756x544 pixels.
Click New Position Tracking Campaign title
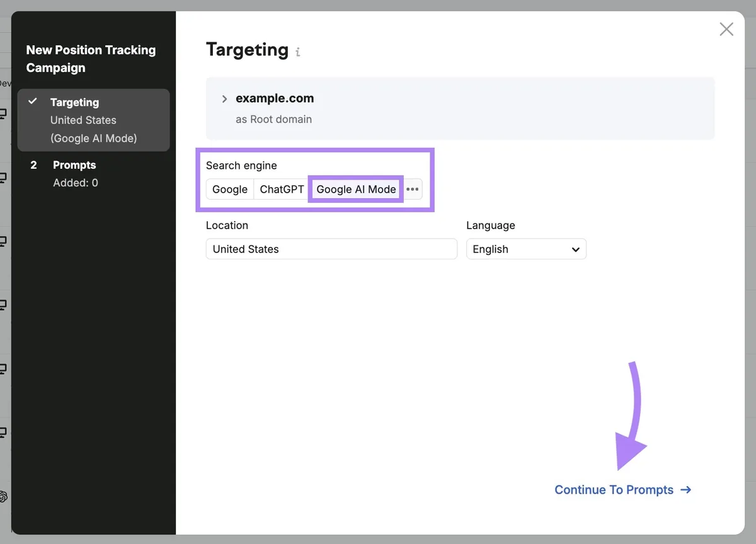(91, 59)
